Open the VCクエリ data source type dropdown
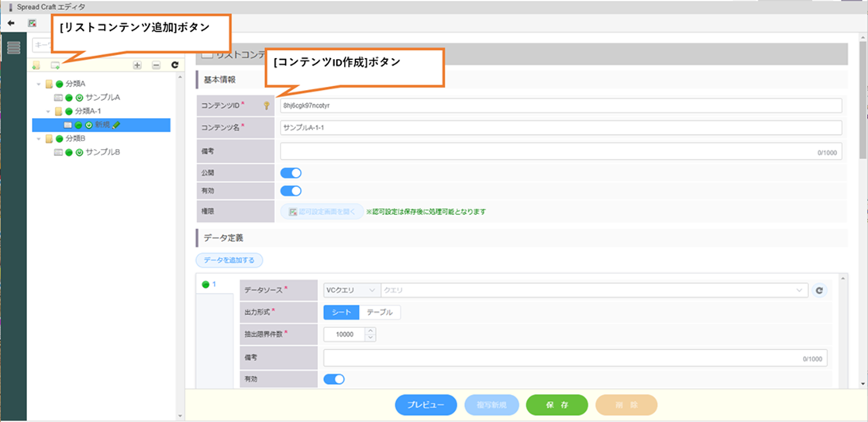The width and height of the screenshot is (868, 422). tap(351, 290)
